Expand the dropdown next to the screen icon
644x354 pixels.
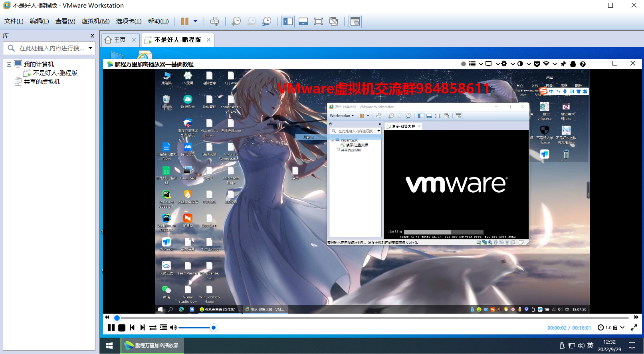coord(498,64)
